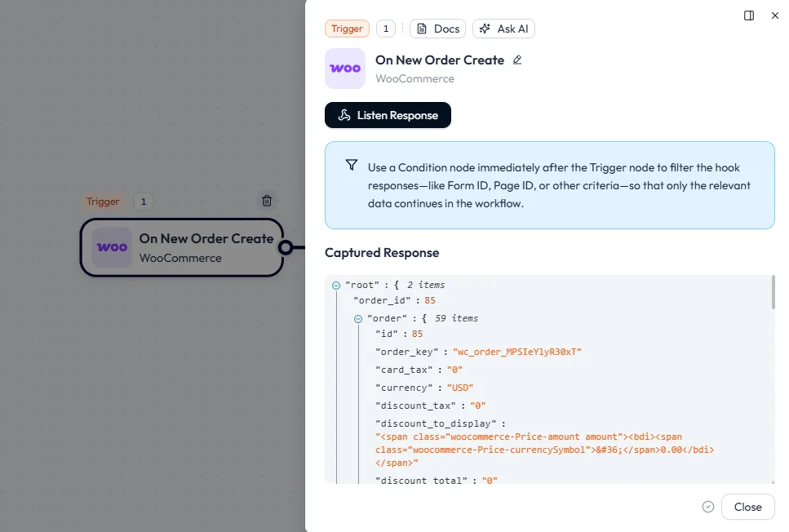Click the response viewer scrollbar
Viewport: 789px width, 532px height.
click(x=773, y=292)
